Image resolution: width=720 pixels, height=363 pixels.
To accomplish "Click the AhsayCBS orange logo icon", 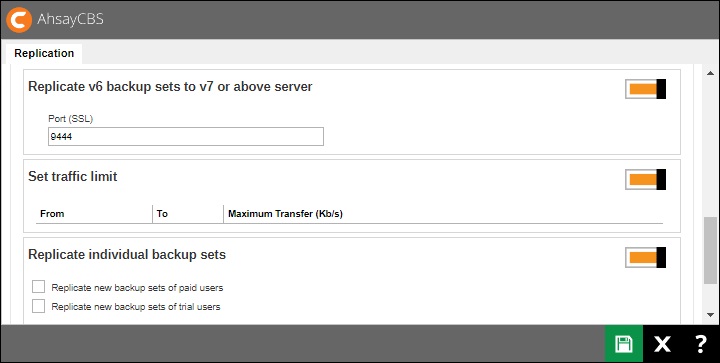I will coord(19,20).
